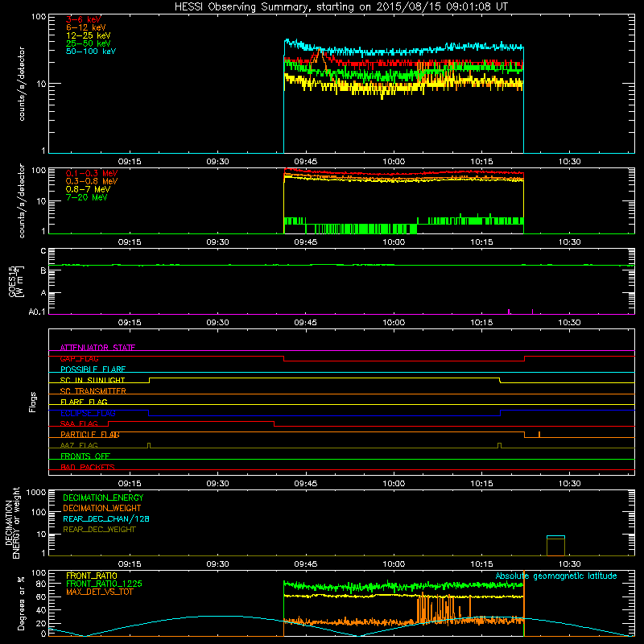
Task: Select the SC_TRANSMITTER flag label
Action: click(93, 391)
